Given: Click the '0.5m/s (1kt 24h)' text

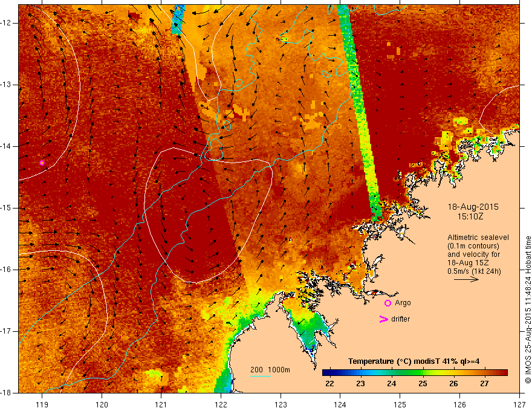Looking at the screenshot, I should (474, 271).
